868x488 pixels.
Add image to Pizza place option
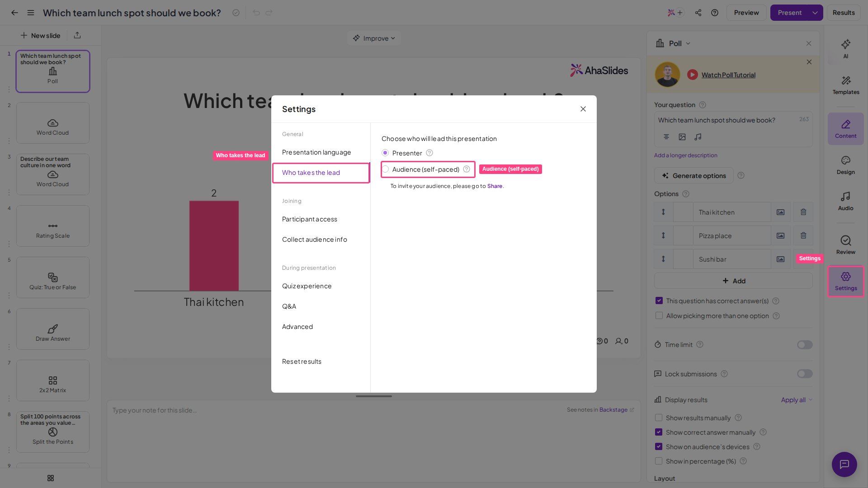(x=780, y=235)
